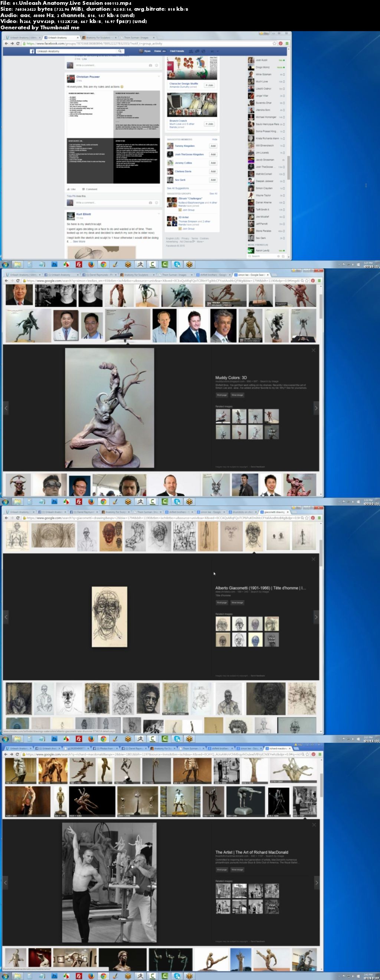Click Add next to Tammy Kingslen

click(213, 146)
